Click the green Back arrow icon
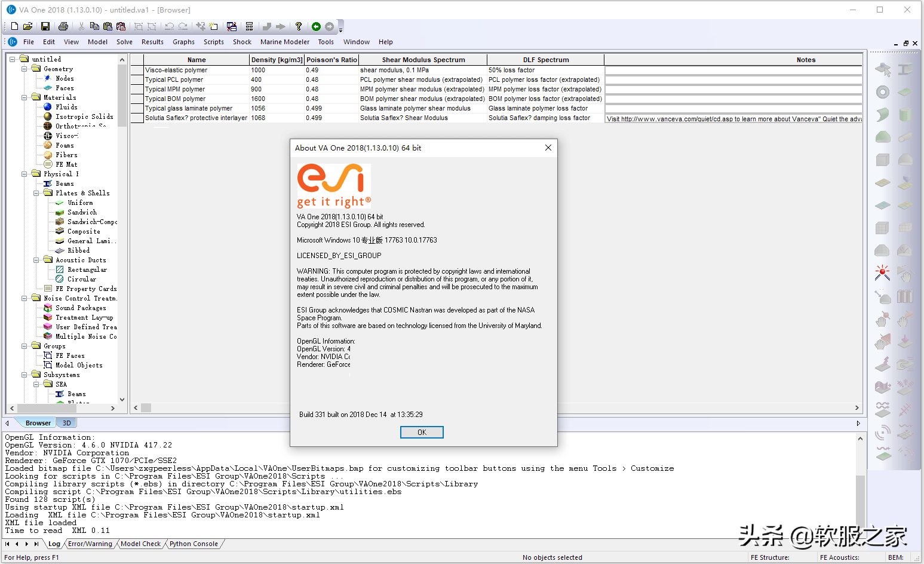 click(x=316, y=26)
